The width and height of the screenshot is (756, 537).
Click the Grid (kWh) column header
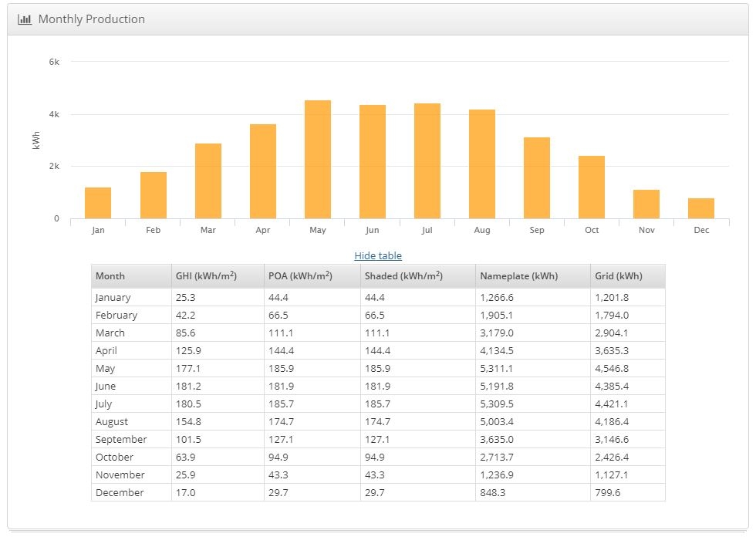click(618, 276)
